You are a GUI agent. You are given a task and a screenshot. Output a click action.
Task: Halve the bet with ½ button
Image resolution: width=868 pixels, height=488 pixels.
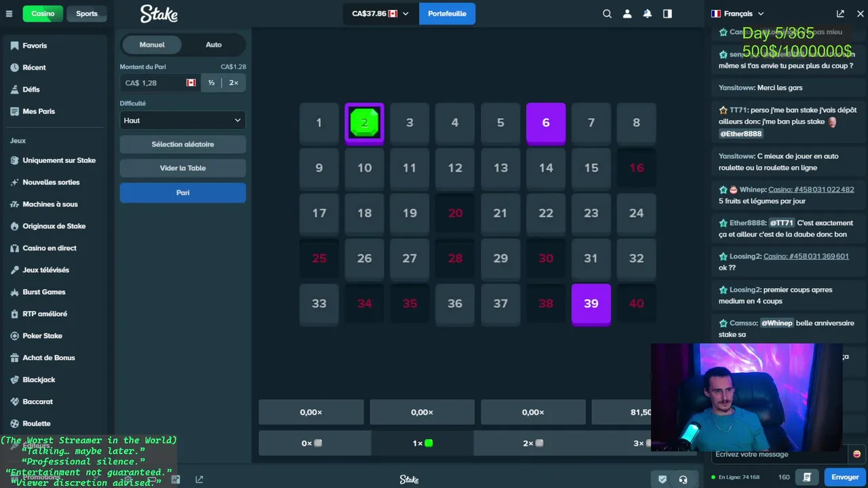point(212,83)
